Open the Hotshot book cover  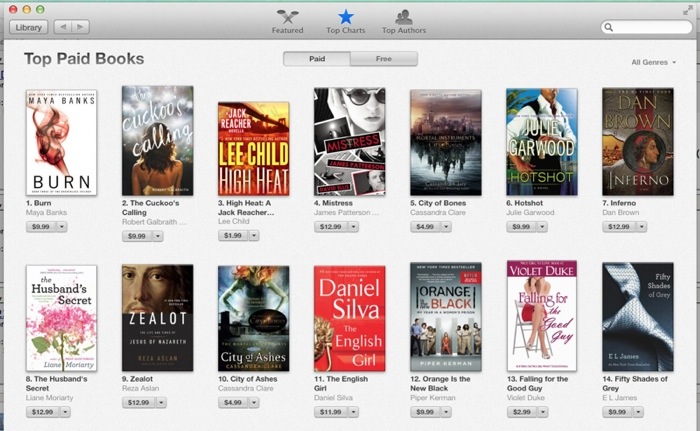(x=542, y=142)
